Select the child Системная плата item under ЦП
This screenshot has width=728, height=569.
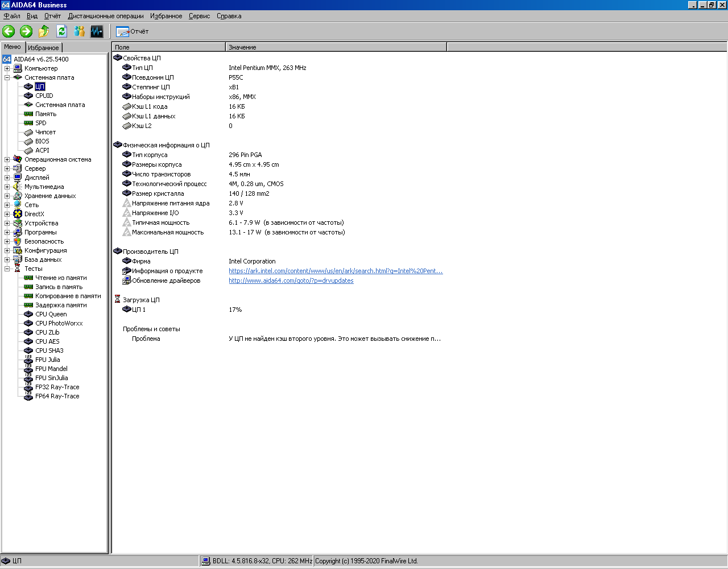60,105
